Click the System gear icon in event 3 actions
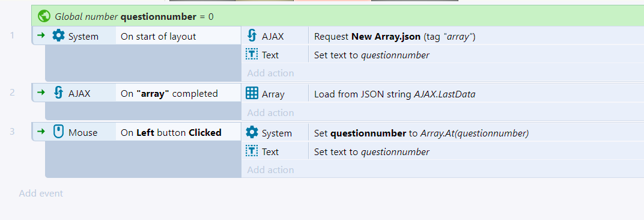The image size is (644, 220). point(252,132)
